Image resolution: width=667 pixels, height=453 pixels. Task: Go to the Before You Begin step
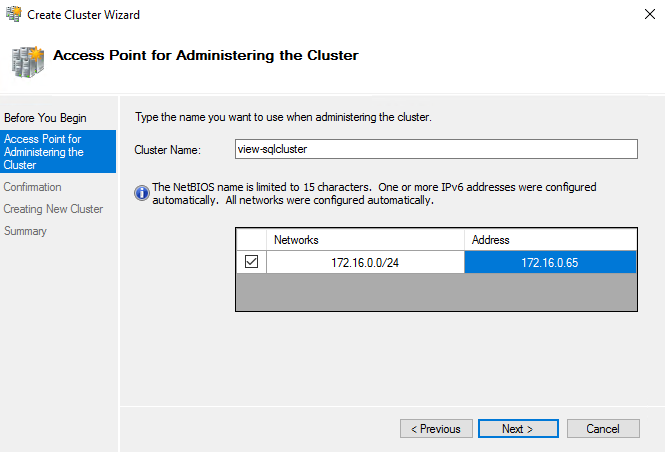click(x=45, y=118)
